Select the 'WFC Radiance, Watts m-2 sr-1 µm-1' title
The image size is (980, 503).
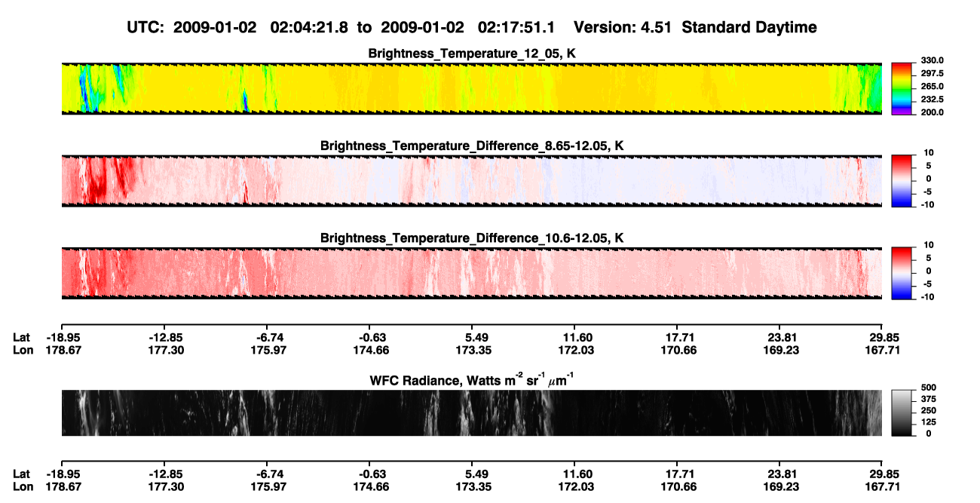click(x=472, y=381)
